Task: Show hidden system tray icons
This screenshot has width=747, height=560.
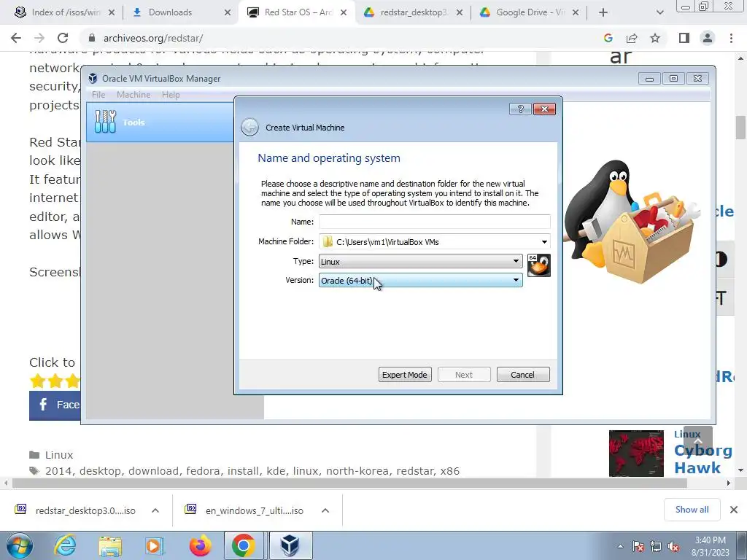Action: click(620, 547)
